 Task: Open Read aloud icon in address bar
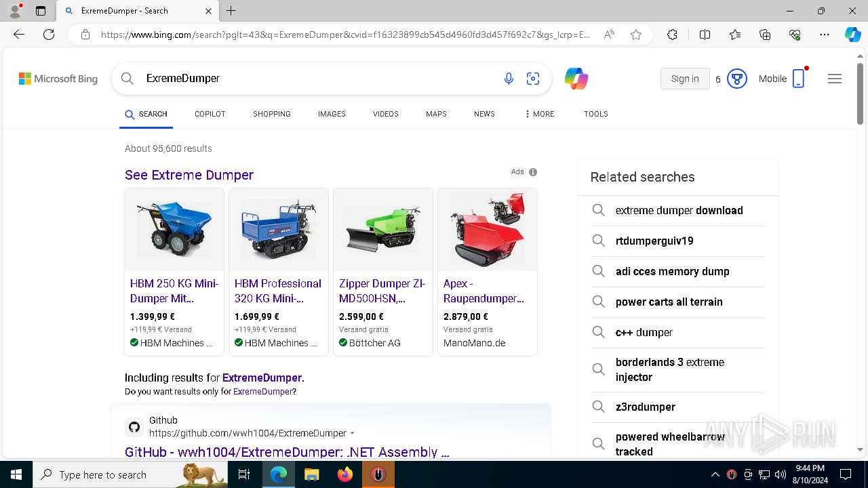coord(609,35)
